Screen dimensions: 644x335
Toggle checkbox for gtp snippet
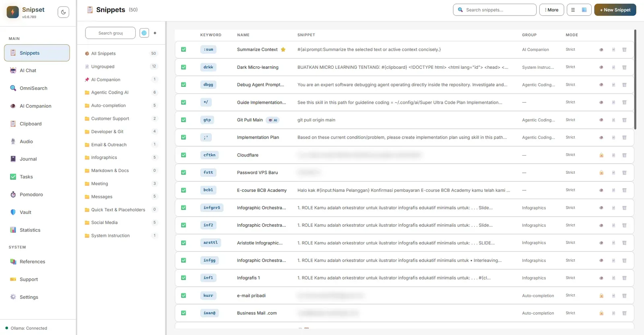[x=184, y=120]
